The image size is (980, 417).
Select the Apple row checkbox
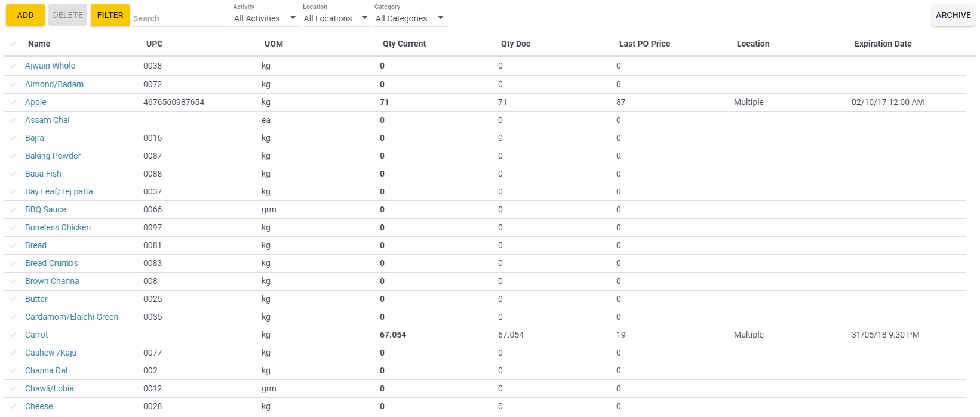[x=13, y=102]
